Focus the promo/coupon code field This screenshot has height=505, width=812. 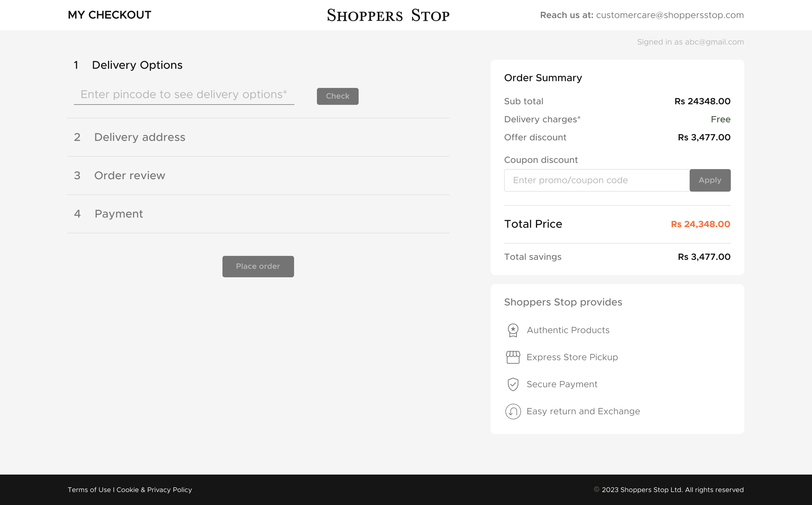597,180
